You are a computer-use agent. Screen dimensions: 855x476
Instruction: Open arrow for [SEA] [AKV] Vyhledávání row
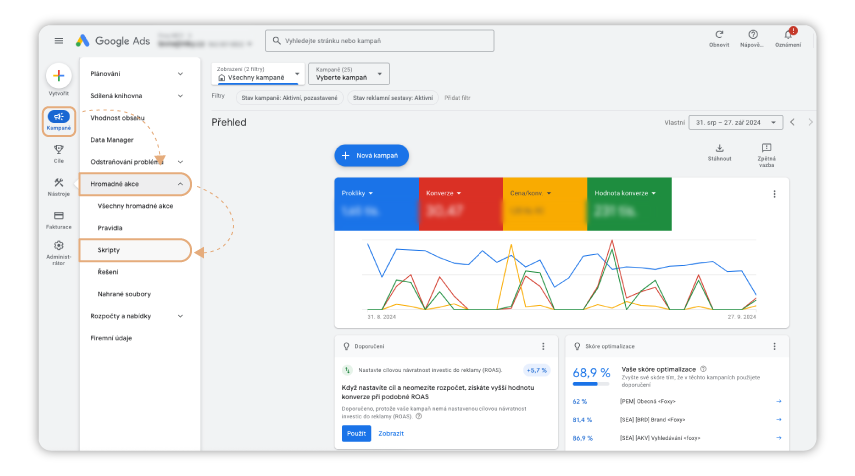[779, 438]
